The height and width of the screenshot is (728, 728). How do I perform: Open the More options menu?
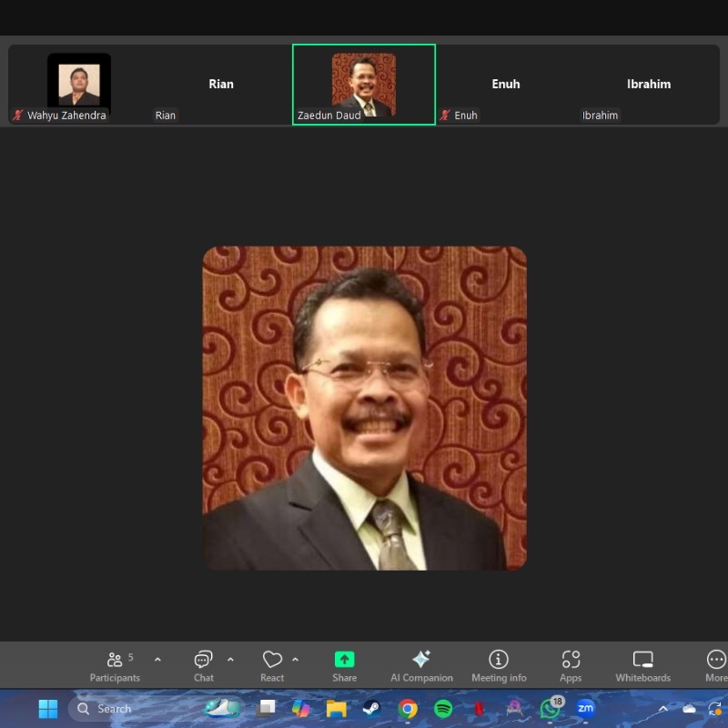click(x=716, y=666)
